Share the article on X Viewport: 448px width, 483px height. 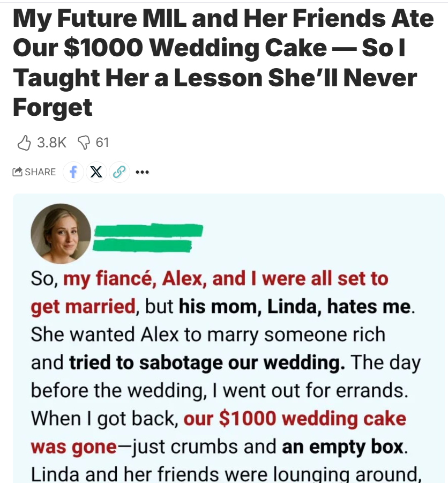tap(96, 172)
